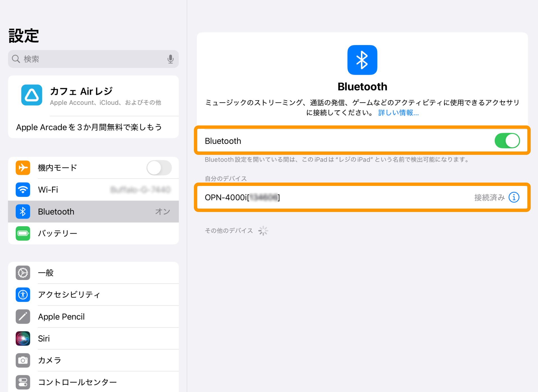This screenshot has width=538, height=392.
Task: Tap the green battery icon
Action: tap(23, 233)
